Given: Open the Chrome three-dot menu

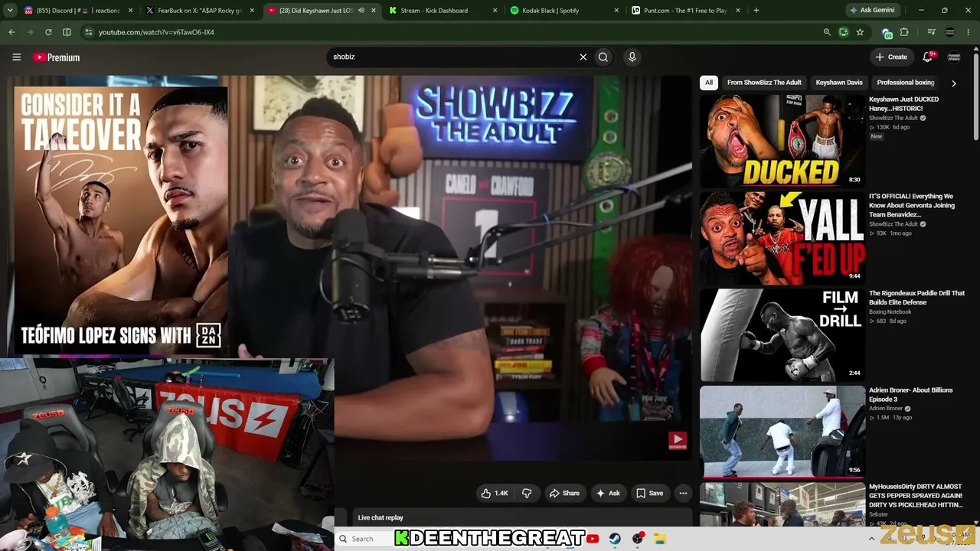Looking at the screenshot, I should click(x=968, y=32).
